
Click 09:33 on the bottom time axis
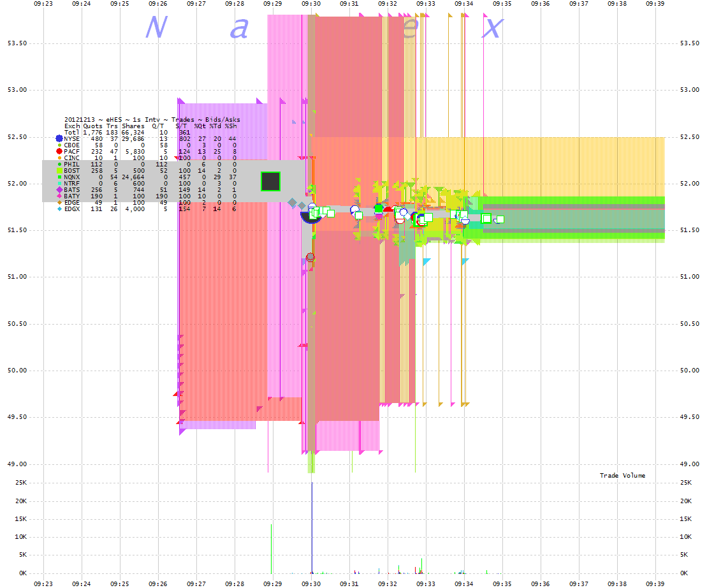click(x=426, y=584)
